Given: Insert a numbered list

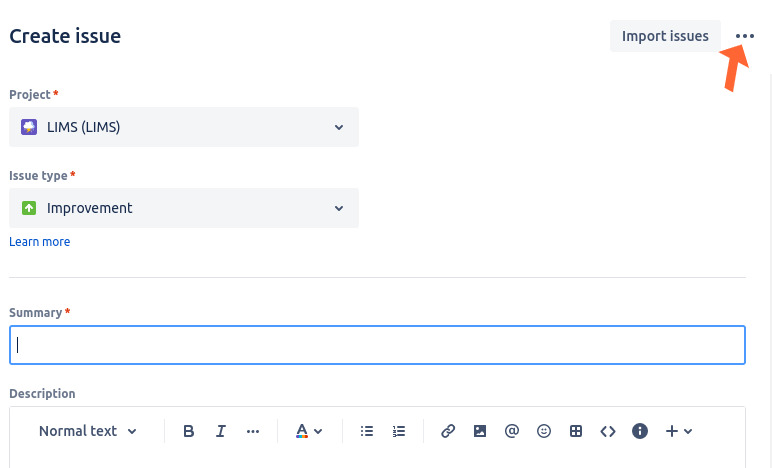Looking at the screenshot, I should click(399, 431).
